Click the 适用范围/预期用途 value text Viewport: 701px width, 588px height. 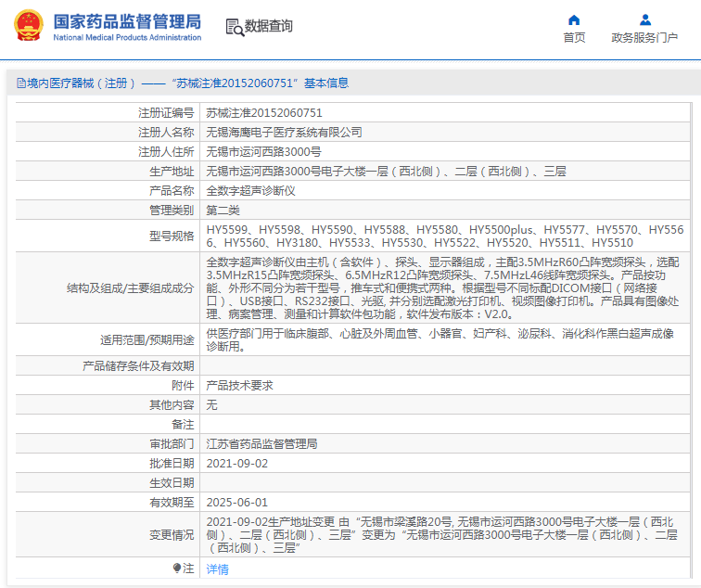pos(440,339)
